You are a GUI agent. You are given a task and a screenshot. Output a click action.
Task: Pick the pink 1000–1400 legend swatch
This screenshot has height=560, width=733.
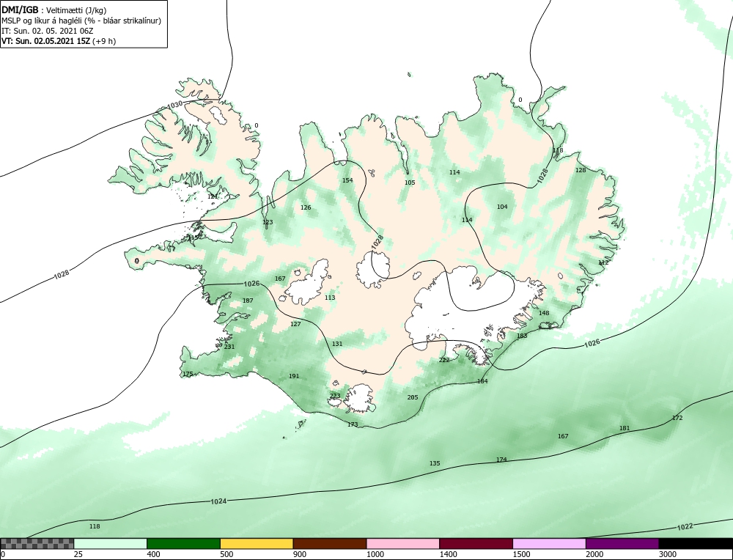[x=403, y=543]
